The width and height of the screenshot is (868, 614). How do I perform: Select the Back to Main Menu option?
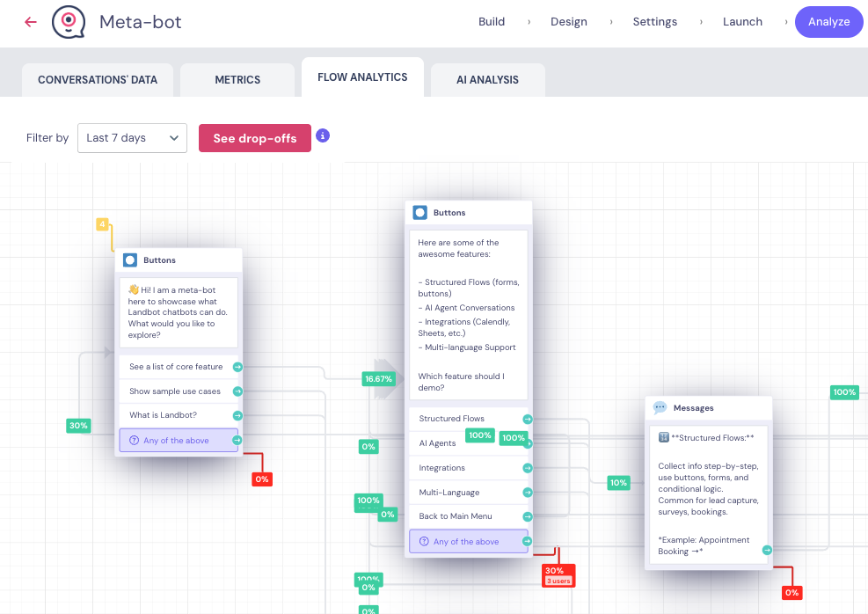coord(469,516)
